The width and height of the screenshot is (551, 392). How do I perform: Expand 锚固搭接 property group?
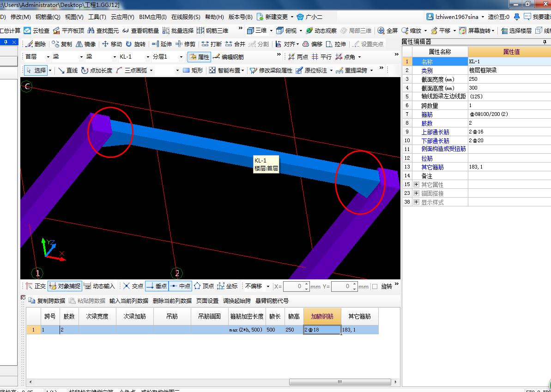tap(417, 193)
